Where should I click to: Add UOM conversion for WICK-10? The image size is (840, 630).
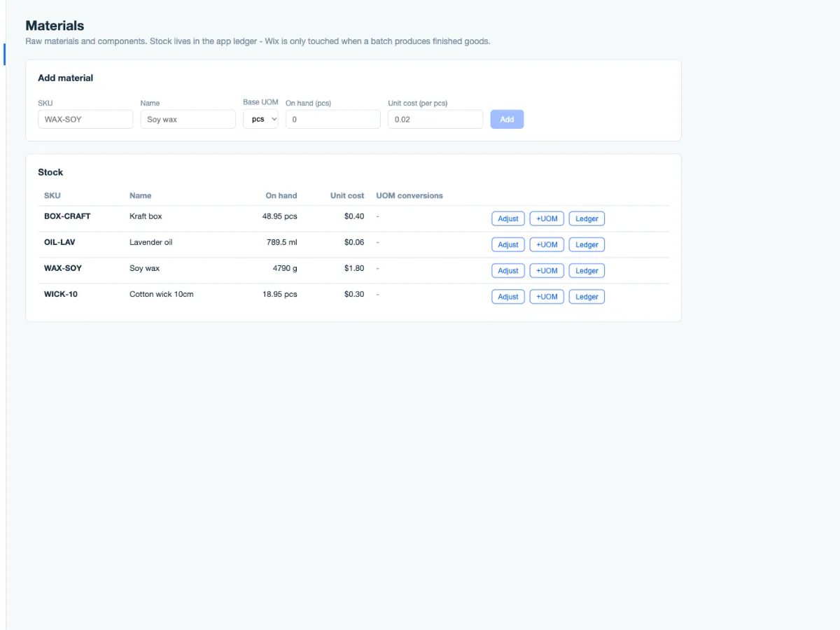click(547, 296)
